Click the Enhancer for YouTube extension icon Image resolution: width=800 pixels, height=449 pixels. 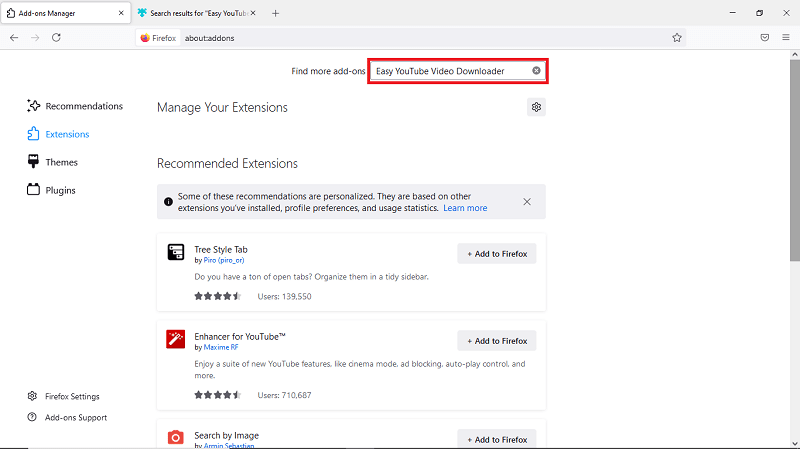point(176,339)
